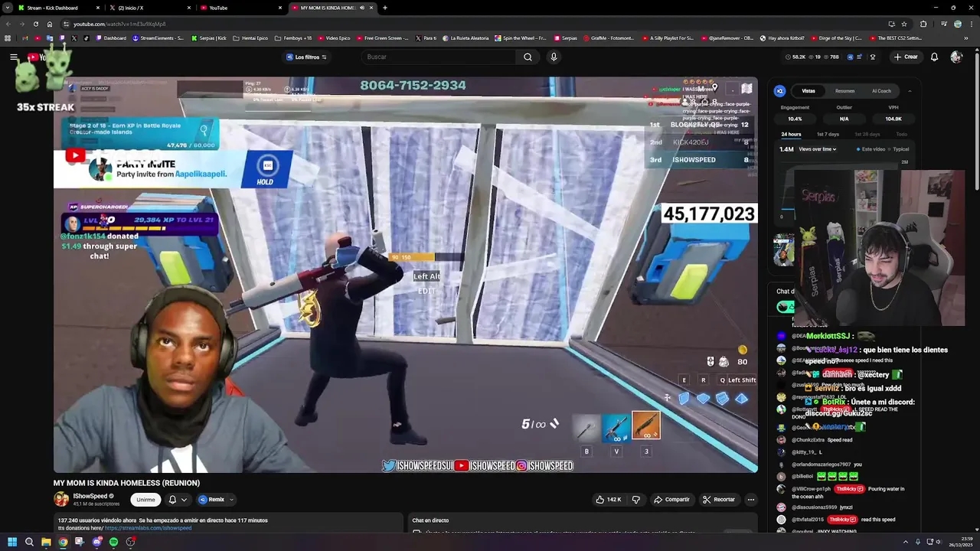Viewport: 980px width, 551px height.
Task: Click the Recortar clip button
Action: (x=719, y=500)
